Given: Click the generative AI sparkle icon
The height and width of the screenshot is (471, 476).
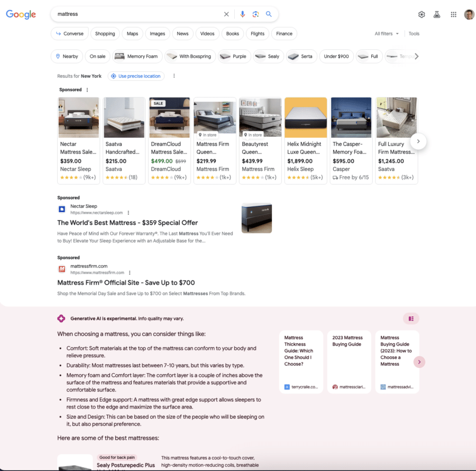Looking at the screenshot, I should pyautogui.click(x=61, y=319).
